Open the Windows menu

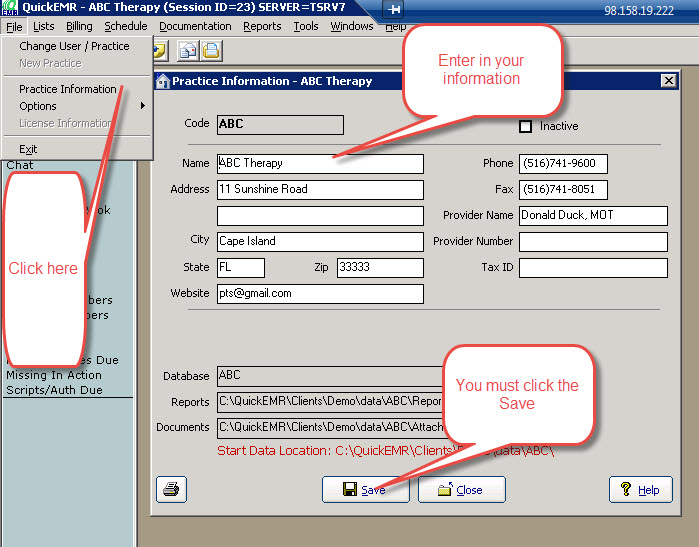tap(352, 27)
